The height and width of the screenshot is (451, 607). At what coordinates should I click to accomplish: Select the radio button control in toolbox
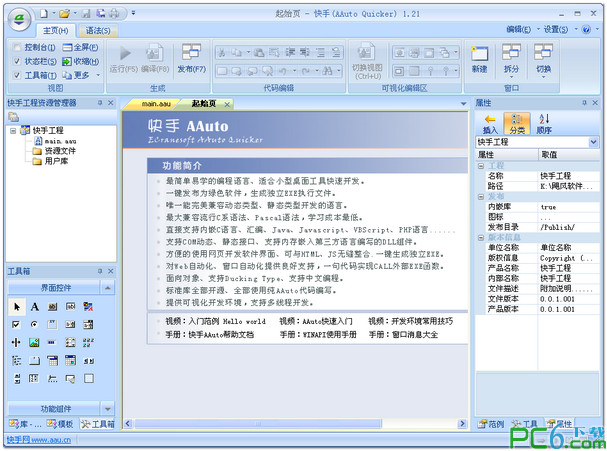34,324
